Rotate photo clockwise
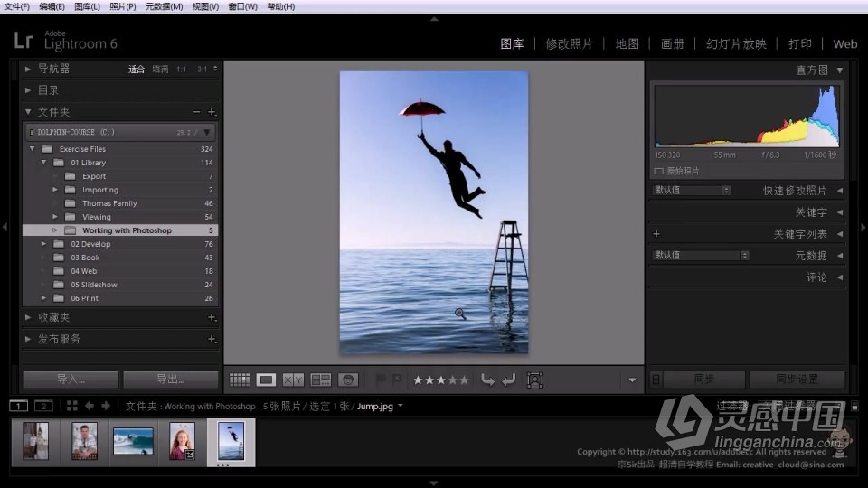Image resolution: width=868 pixels, height=488 pixels. (508, 380)
